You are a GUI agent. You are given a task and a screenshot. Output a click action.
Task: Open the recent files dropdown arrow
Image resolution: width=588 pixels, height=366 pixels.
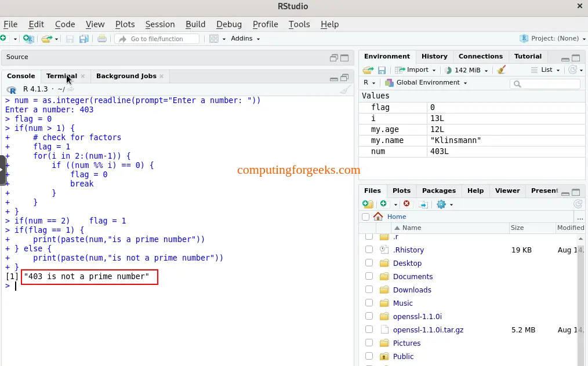tap(57, 39)
